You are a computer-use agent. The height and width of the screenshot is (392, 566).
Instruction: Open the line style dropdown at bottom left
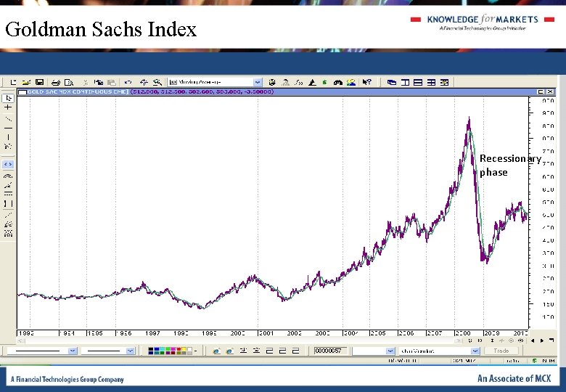click(42, 351)
